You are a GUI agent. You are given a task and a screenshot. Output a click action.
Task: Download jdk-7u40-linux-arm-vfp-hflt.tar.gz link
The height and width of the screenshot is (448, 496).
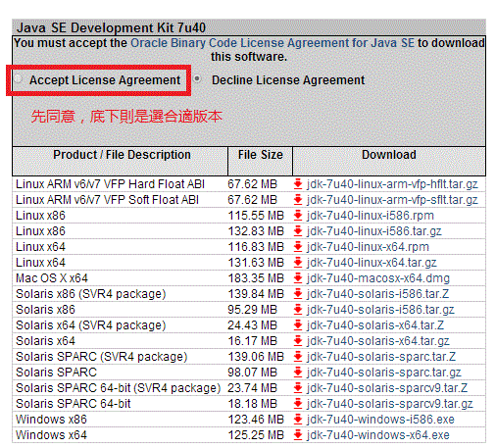(392, 184)
